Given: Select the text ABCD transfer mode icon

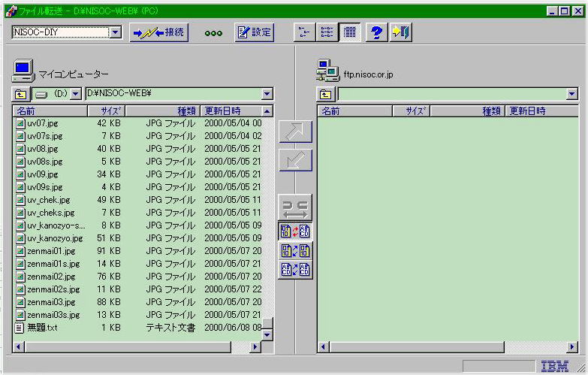Looking at the screenshot, I should (x=294, y=269).
